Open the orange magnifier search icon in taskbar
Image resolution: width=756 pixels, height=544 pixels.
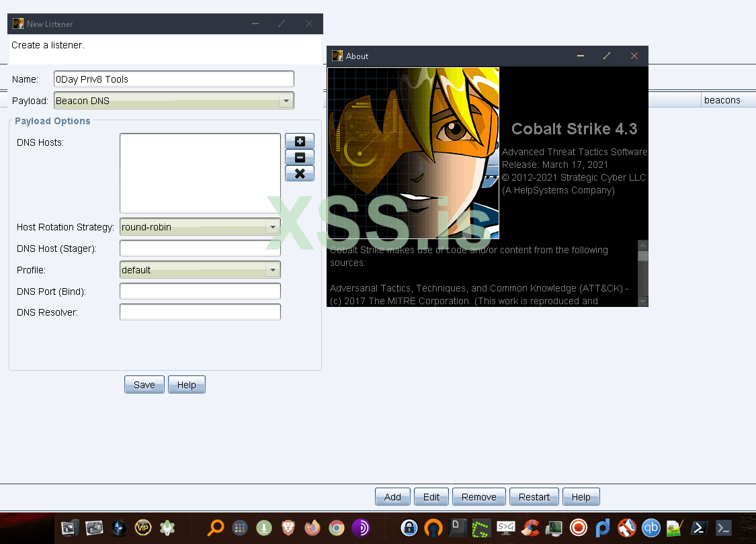pyautogui.click(x=216, y=528)
